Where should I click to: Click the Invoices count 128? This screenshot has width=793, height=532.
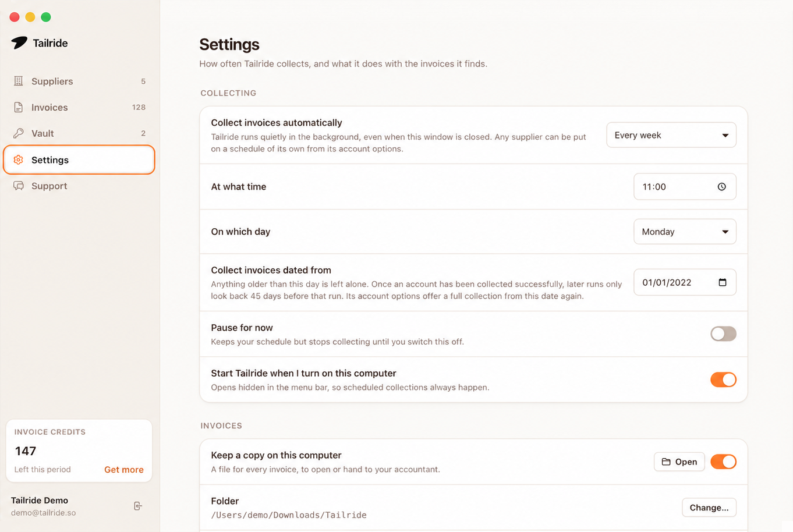pos(139,107)
